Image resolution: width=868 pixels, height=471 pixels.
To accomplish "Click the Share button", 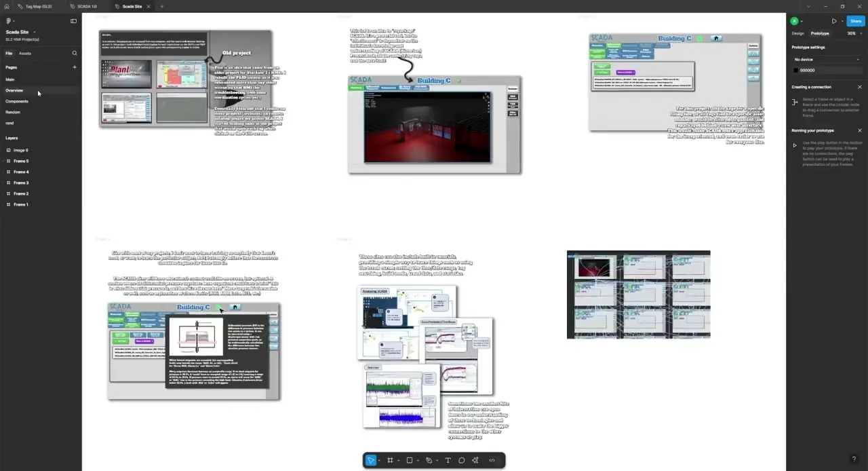I will pos(856,21).
